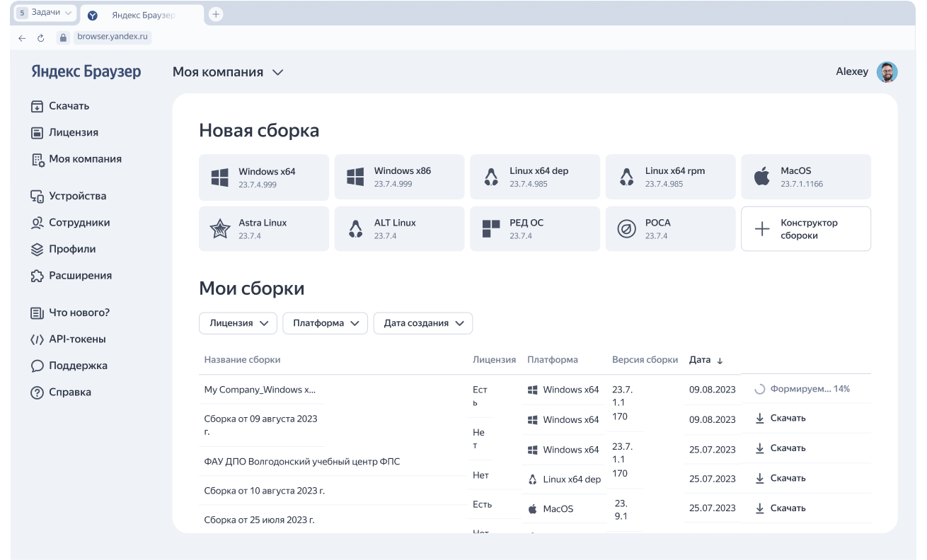
Task: Click the Устройства devices icon
Action: [x=38, y=197]
